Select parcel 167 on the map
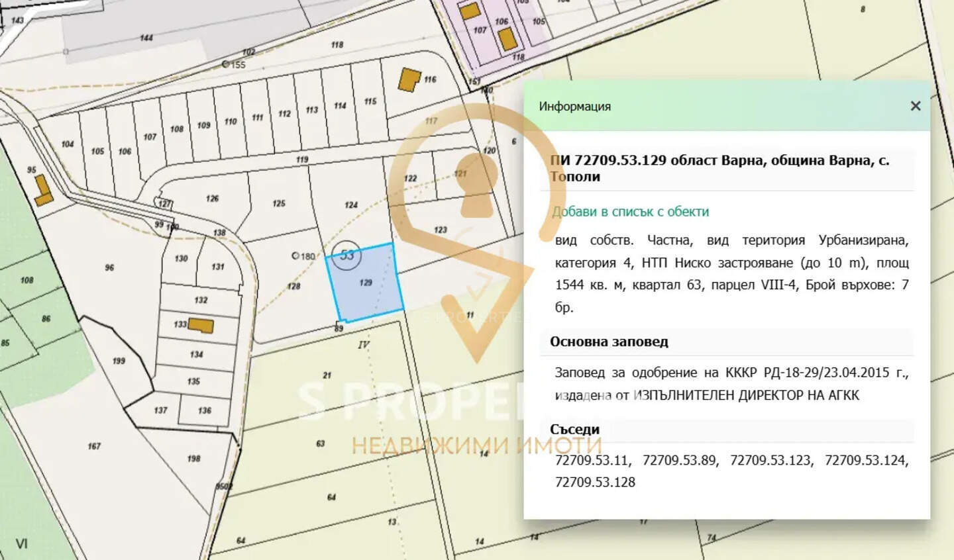 point(93,446)
